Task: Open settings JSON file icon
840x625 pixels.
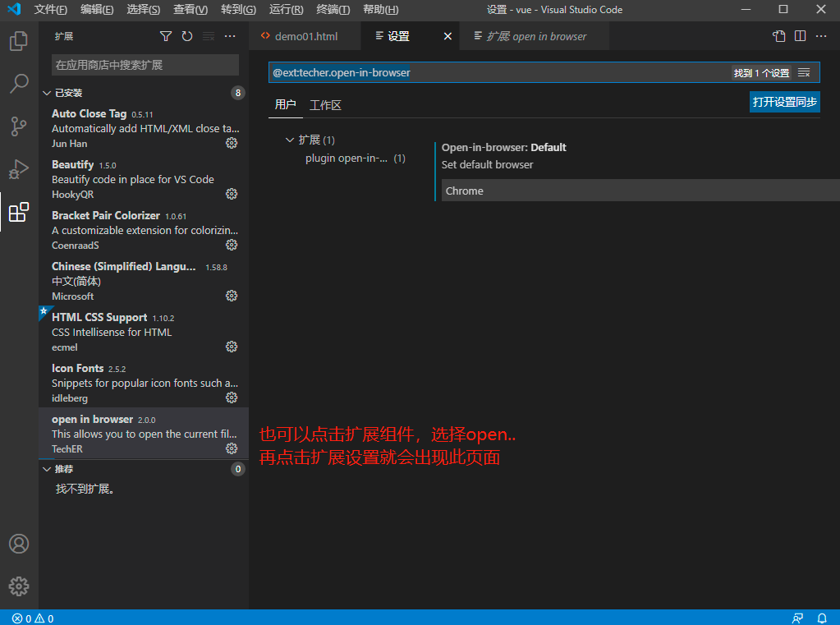Action: [779, 36]
